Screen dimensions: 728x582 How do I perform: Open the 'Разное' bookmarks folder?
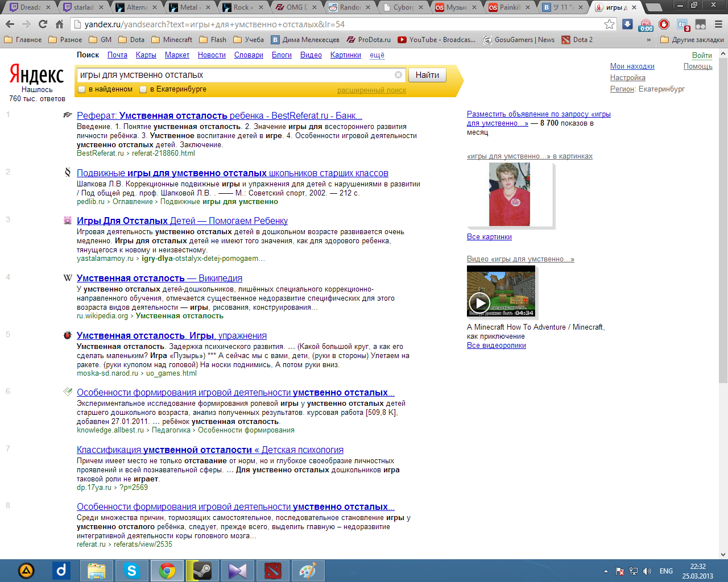(x=65, y=40)
